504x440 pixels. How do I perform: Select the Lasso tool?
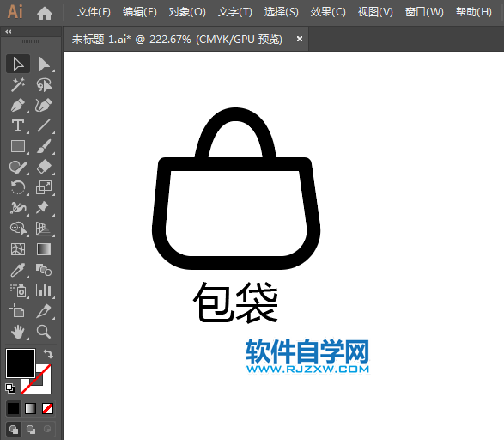[44, 84]
